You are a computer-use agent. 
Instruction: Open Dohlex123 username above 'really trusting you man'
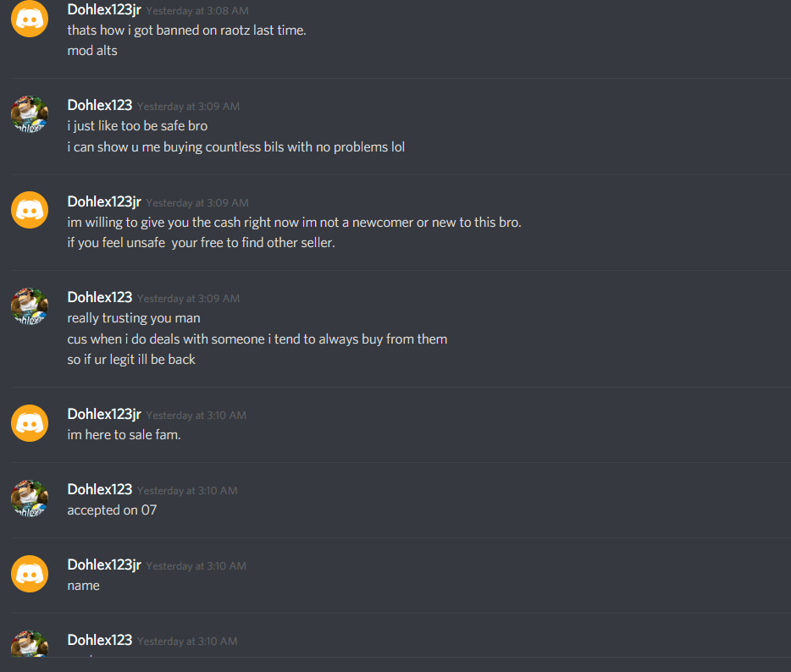[100, 297]
